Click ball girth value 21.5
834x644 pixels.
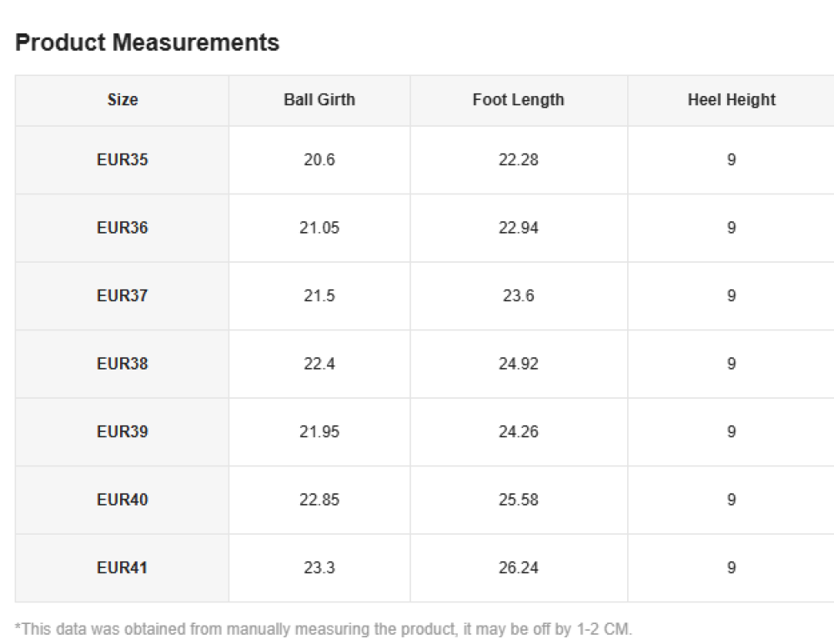(319, 295)
